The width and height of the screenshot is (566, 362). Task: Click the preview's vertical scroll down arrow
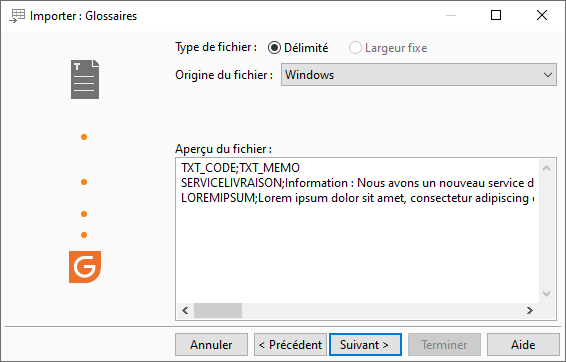547,294
